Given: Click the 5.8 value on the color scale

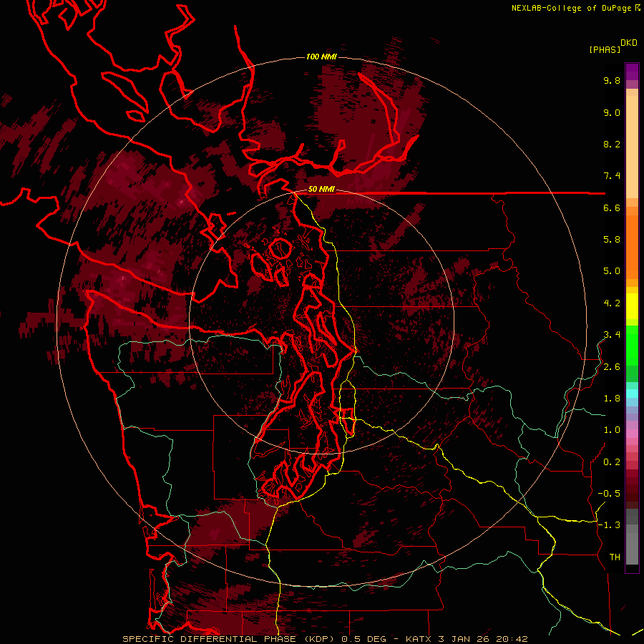Looking at the screenshot, I should (x=612, y=239).
